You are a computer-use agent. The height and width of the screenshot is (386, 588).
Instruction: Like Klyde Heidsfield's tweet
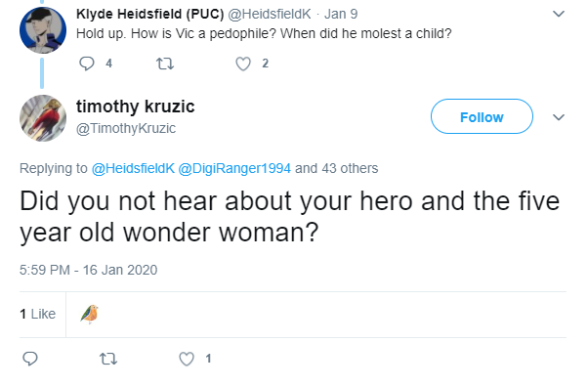tap(243, 64)
